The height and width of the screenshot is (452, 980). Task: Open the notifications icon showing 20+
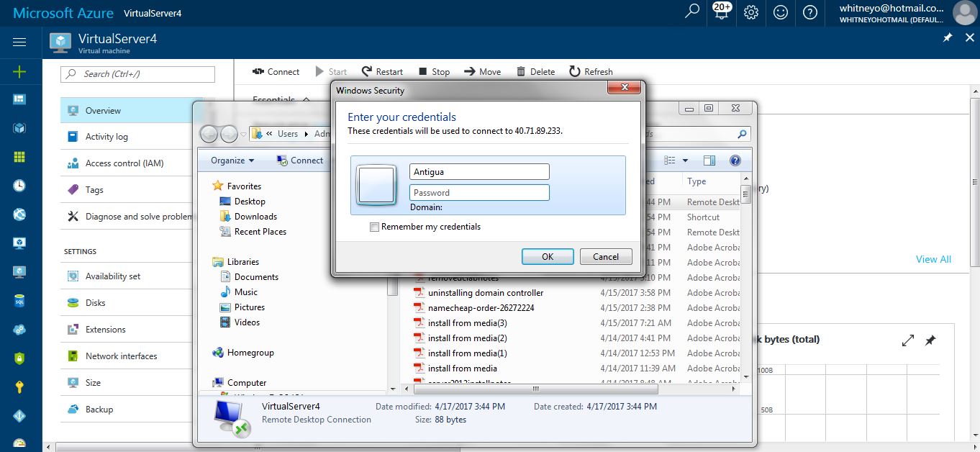[722, 12]
